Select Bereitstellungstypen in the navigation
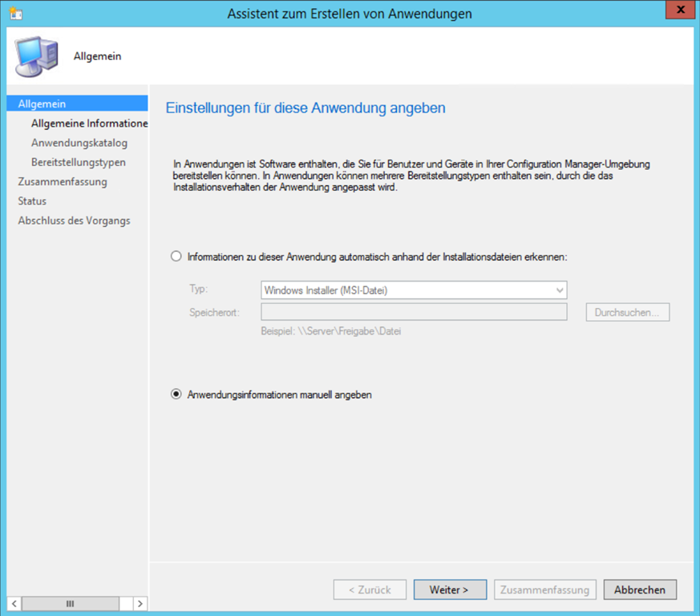The width and height of the screenshot is (700, 616). click(78, 162)
